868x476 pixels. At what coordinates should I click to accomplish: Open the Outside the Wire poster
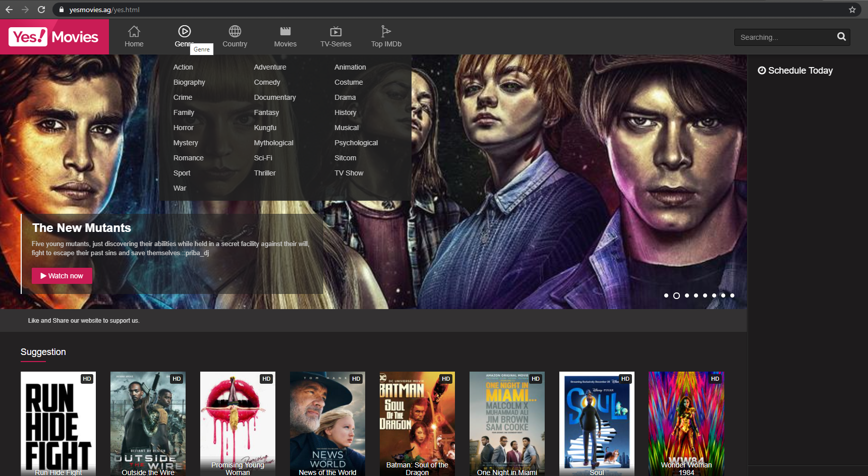pos(148,424)
